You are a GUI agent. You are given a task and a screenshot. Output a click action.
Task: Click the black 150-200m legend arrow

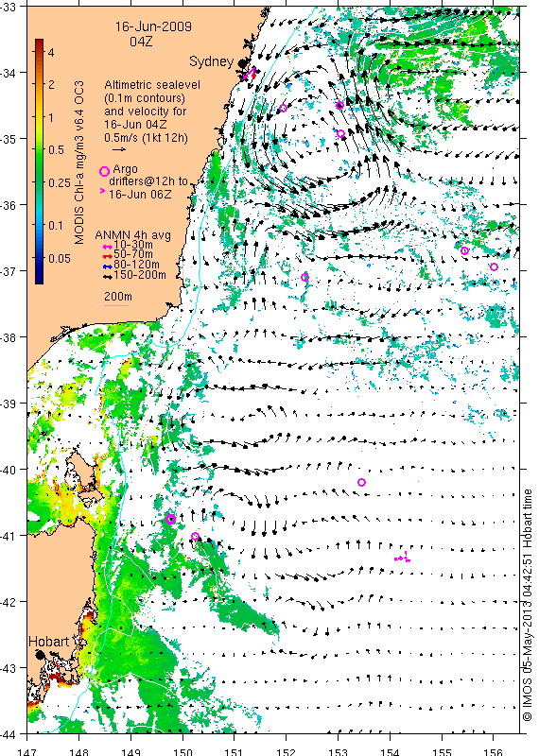[x=108, y=276]
